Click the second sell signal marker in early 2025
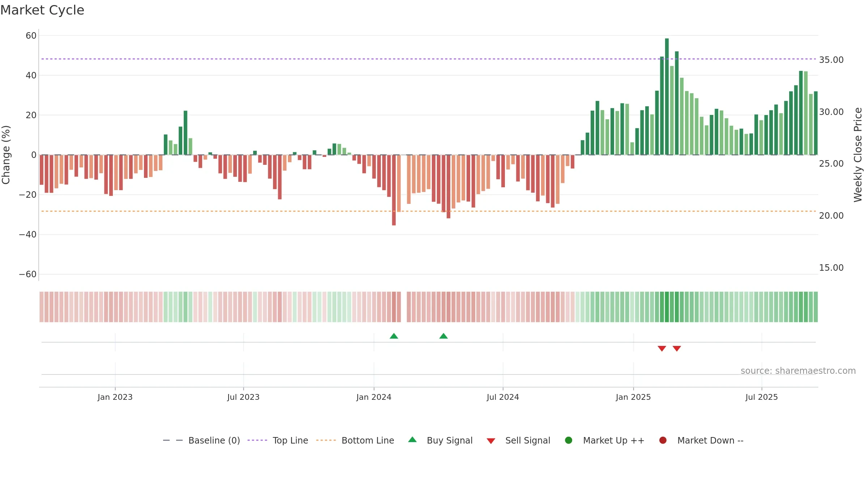Image resolution: width=868 pixels, height=488 pixels. (677, 348)
